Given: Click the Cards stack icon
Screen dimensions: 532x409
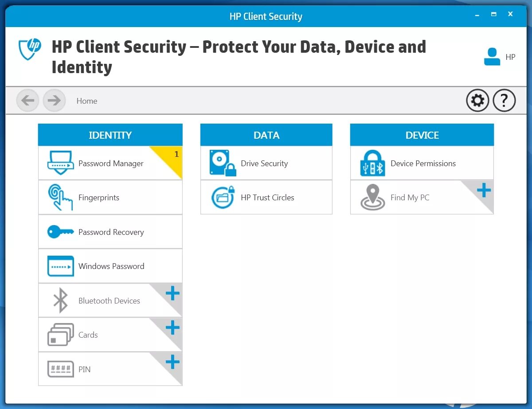Looking at the screenshot, I should tap(60, 335).
